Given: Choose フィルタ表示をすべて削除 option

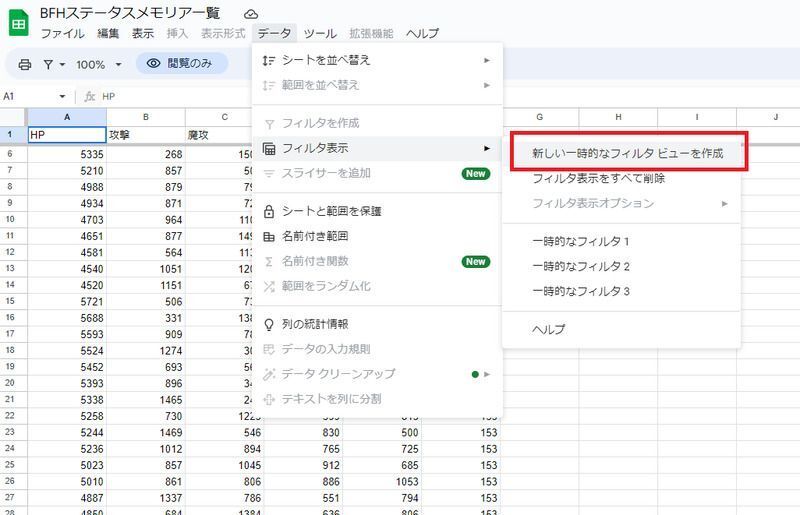Looking at the screenshot, I should [x=599, y=179].
